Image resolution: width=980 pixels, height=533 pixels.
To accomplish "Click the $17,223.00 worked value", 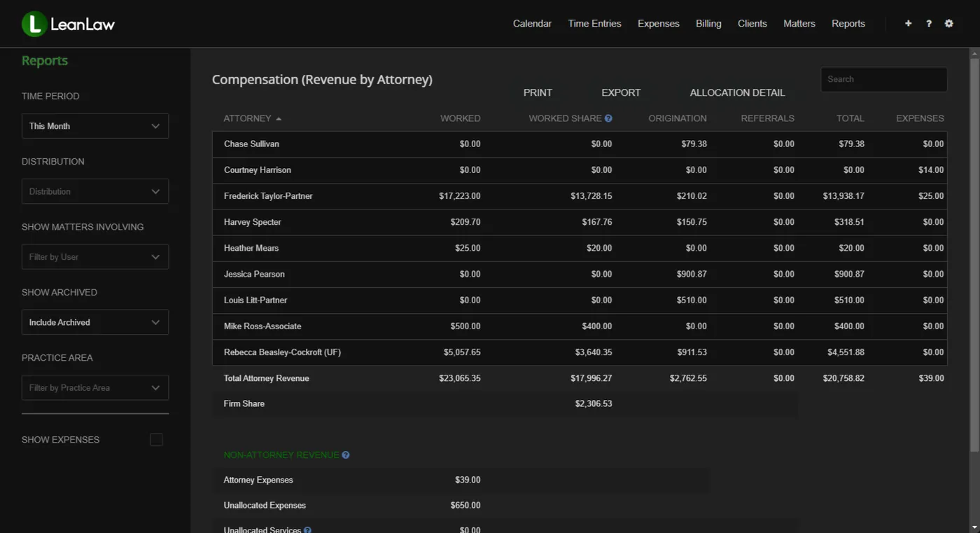I will (460, 196).
